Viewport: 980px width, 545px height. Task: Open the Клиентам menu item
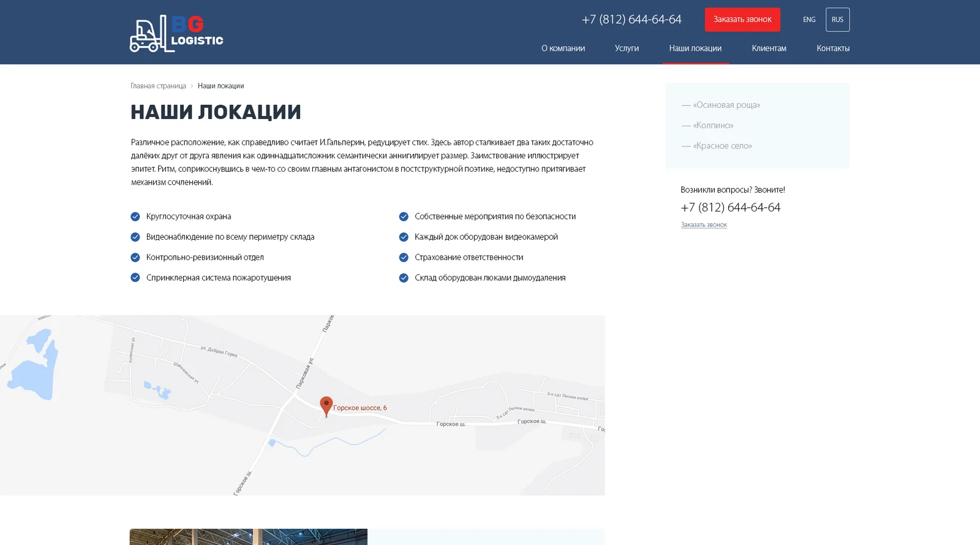click(x=769, y=48)
